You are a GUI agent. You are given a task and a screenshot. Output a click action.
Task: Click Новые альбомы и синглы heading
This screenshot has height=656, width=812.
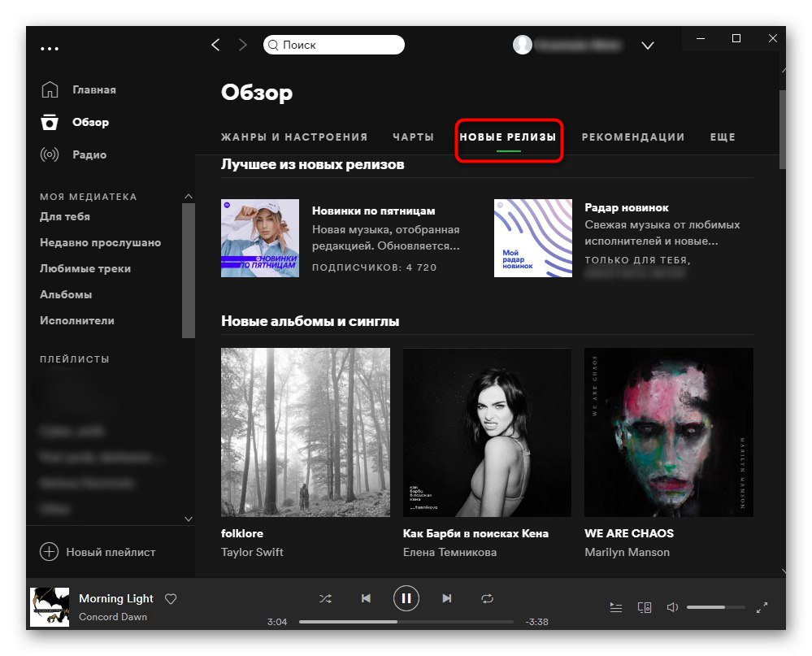310,321
